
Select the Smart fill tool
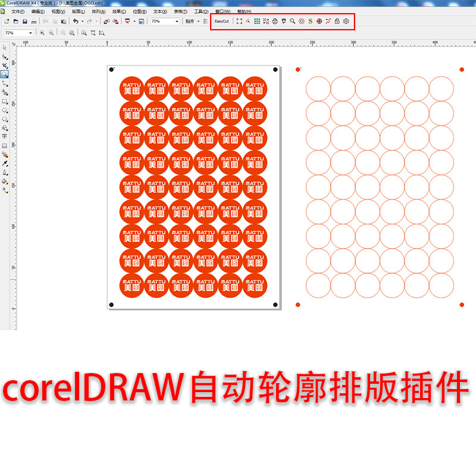click(x=5, y=92)
